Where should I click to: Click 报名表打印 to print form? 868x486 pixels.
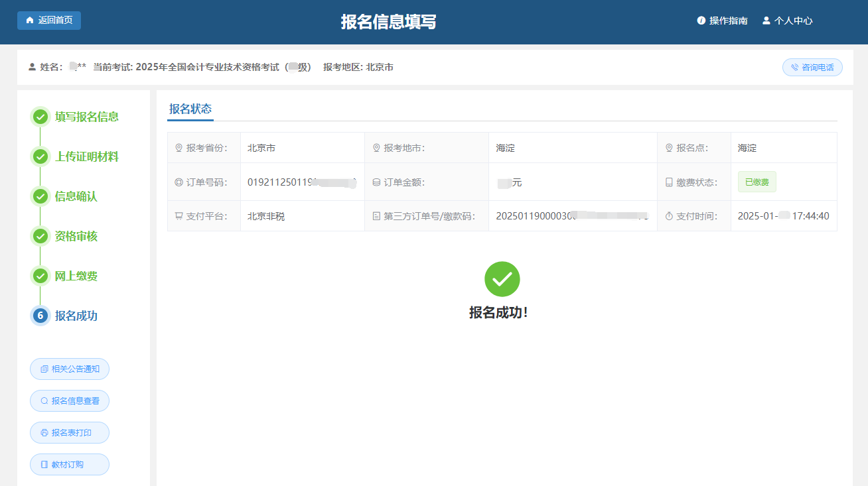point(70,432)
